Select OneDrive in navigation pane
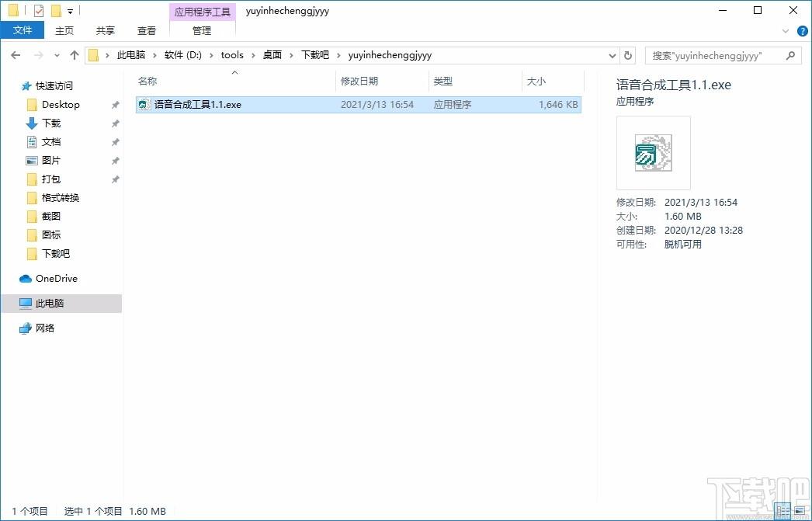 pyautogui.click(x=56, y=279)
